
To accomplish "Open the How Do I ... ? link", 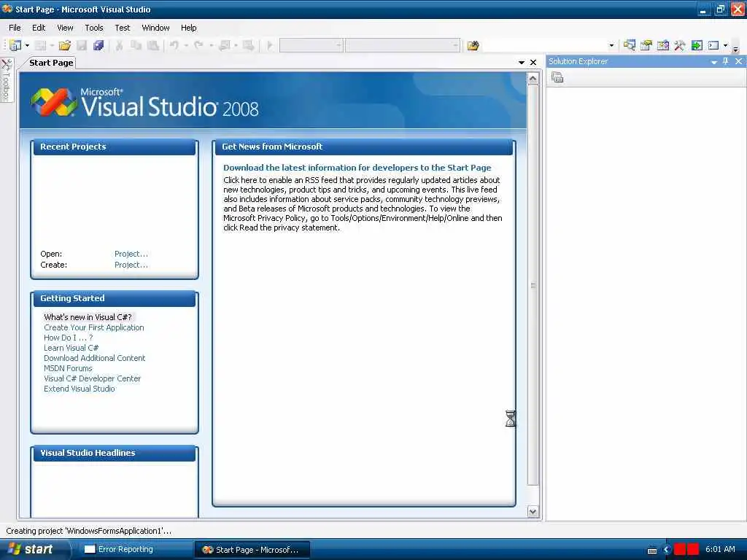I will [x=68, y=338].
